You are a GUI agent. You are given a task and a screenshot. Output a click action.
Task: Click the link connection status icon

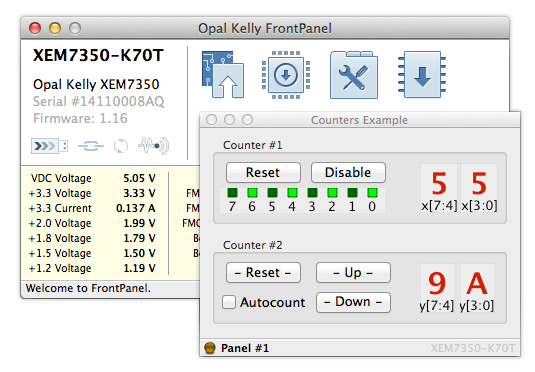tap(91, 146)
